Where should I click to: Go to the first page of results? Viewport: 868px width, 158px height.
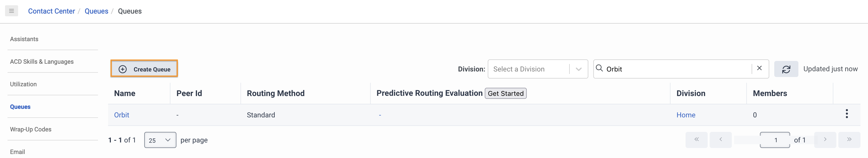(697, 139)
